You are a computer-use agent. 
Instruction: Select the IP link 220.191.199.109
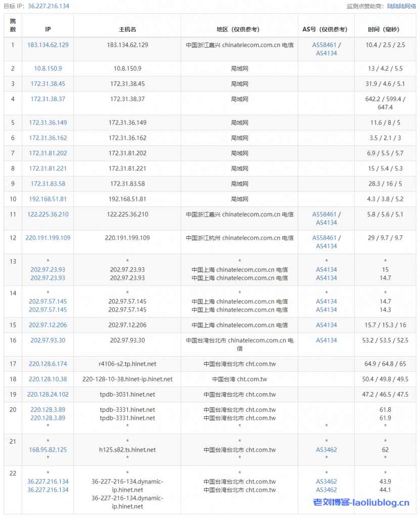pos(48,238)
